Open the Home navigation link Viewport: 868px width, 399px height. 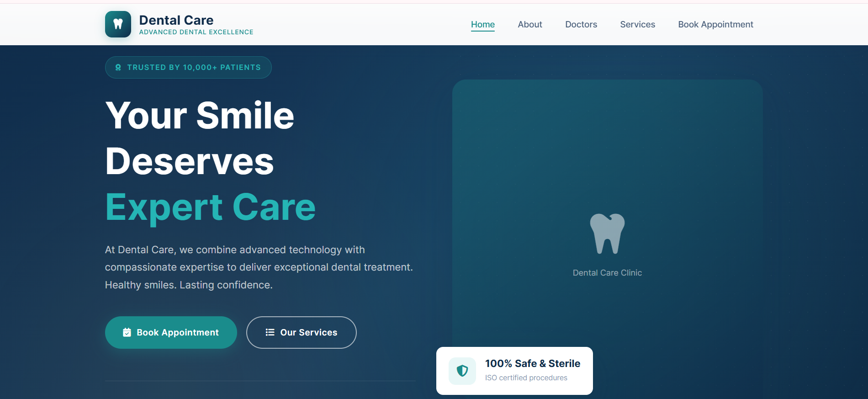pyautogui.click(x=483, y=25)
